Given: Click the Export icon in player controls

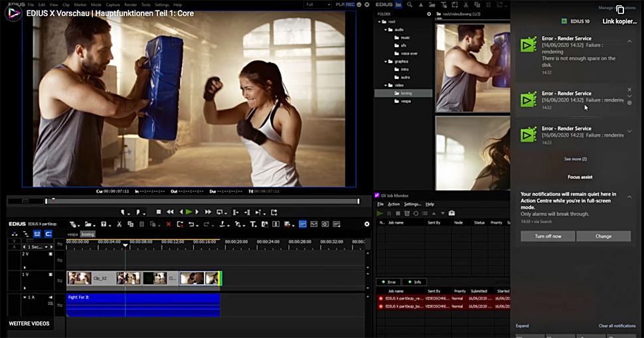Looking at the screenshot, I should point(274,212).
